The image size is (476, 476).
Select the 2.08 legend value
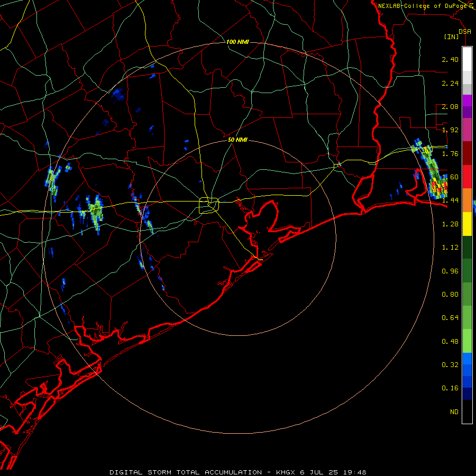tap(450, 106)
